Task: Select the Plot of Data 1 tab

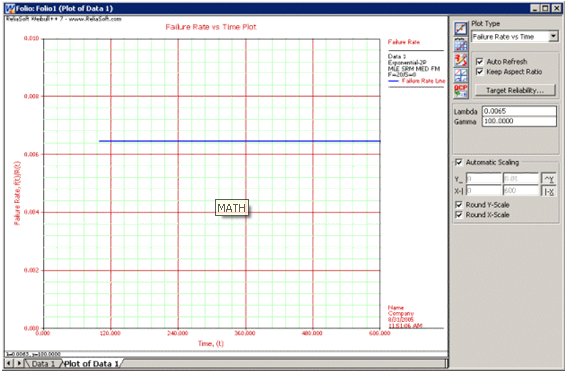Action: coord(92,363)
